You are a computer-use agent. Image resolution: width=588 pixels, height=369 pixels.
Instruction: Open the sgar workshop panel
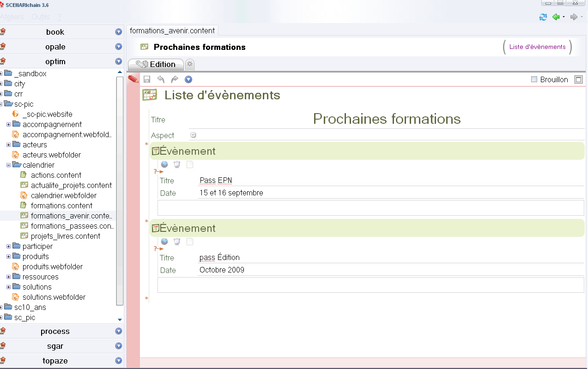(x=55, y=346)
